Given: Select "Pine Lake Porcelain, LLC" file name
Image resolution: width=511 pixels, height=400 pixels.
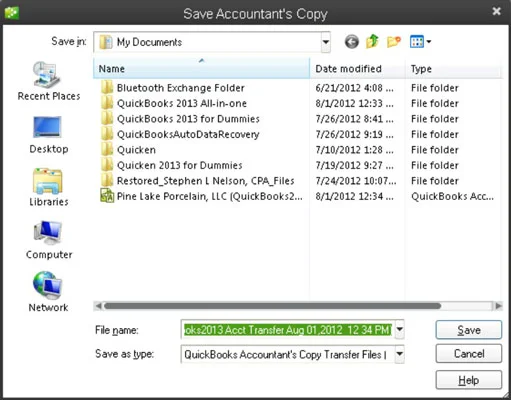Looking at the screenshot, I should coord(210,196).
